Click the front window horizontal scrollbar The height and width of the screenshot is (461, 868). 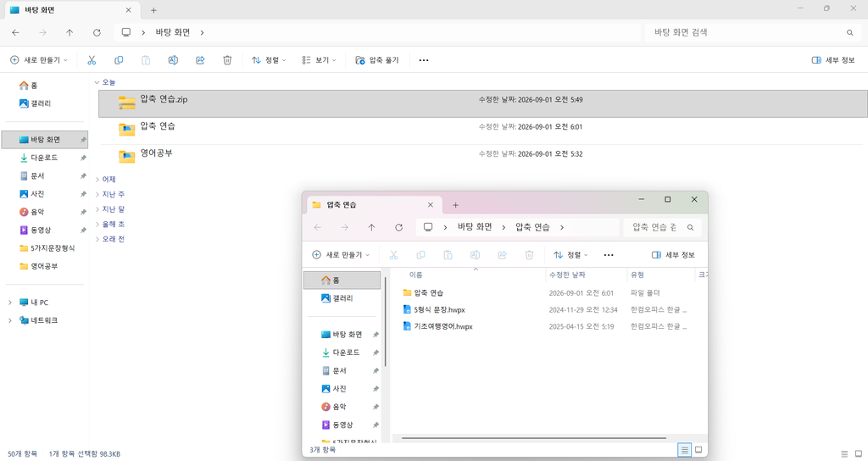[x=534, y=438]
